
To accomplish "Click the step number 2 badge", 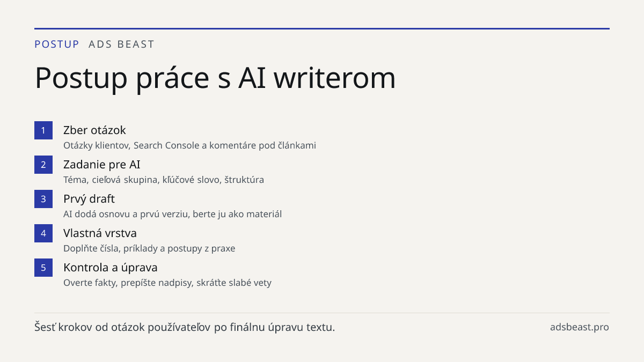I will click(x=43, y=165).
